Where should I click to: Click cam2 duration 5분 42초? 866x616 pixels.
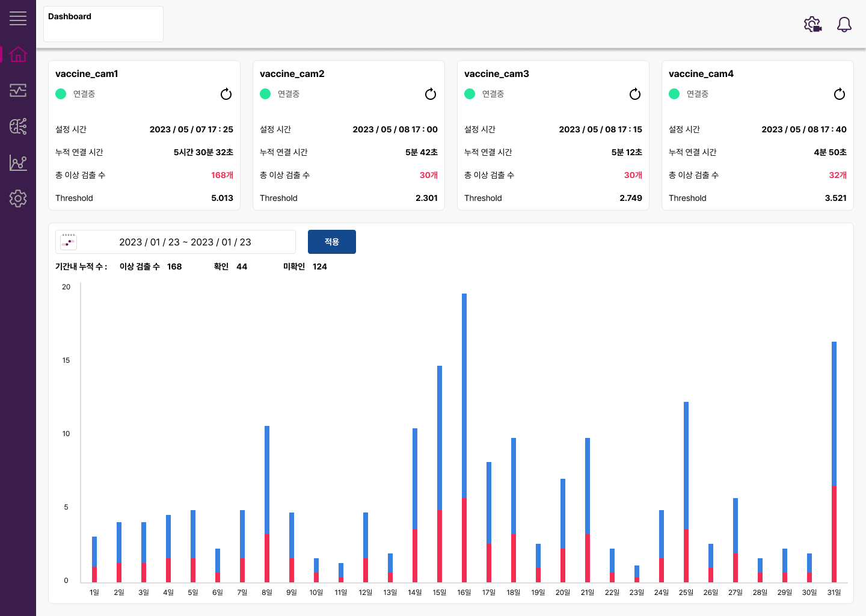421,152
